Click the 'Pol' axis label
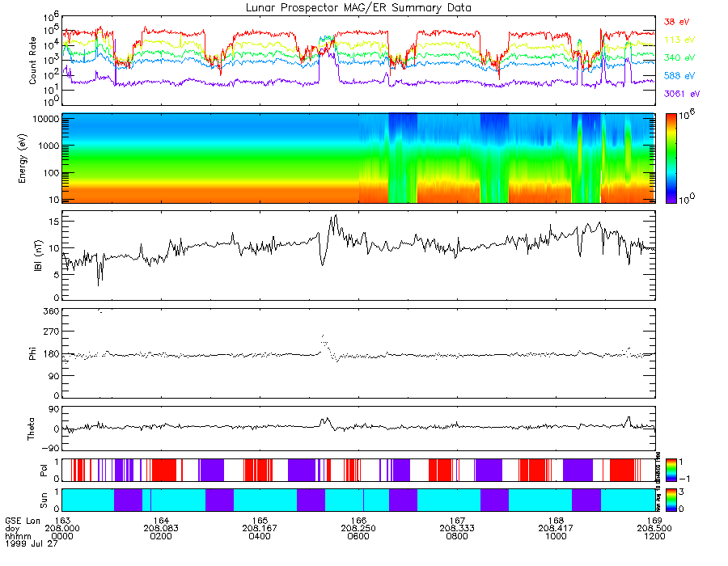The width and height of the screenshot is (728, 566). point(43,471)
